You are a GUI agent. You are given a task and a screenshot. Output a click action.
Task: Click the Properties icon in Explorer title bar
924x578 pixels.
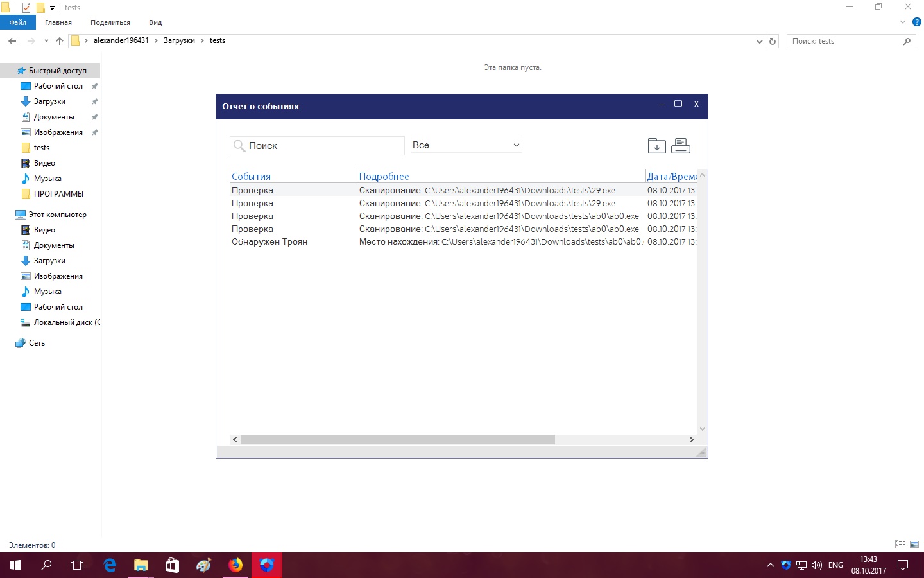click(x=26, y=8)
